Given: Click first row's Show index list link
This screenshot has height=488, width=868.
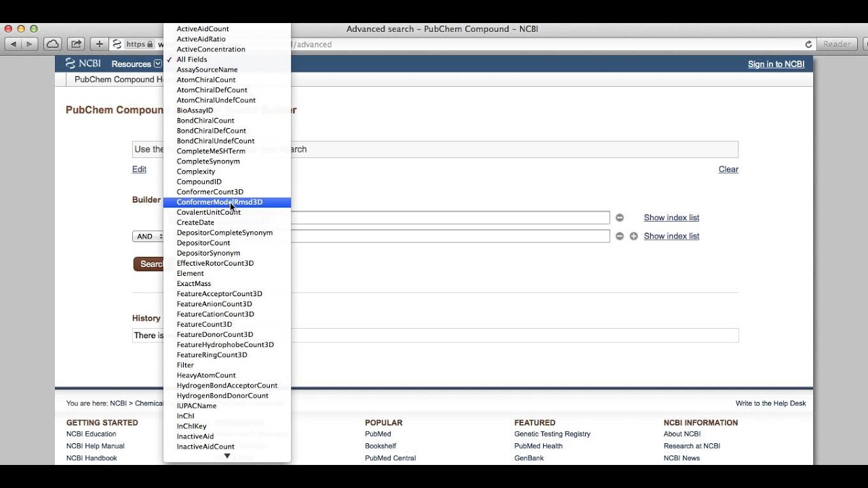Looking at the screenshot, I should point(671,218).
